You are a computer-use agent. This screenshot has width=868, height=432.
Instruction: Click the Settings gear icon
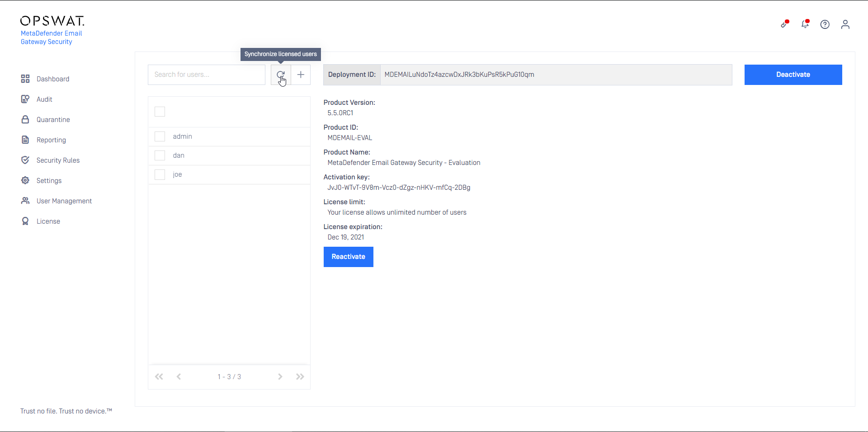[x=25, y=180]
